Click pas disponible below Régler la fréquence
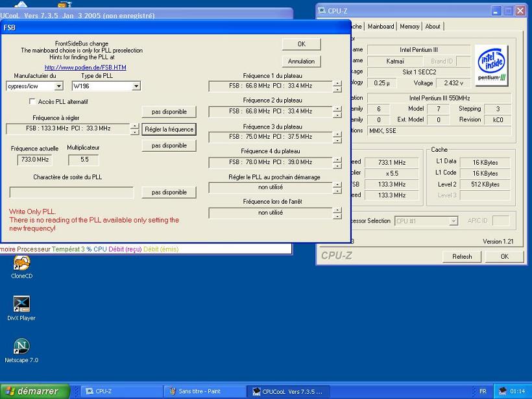532x399 pixels. click(169, 145)
